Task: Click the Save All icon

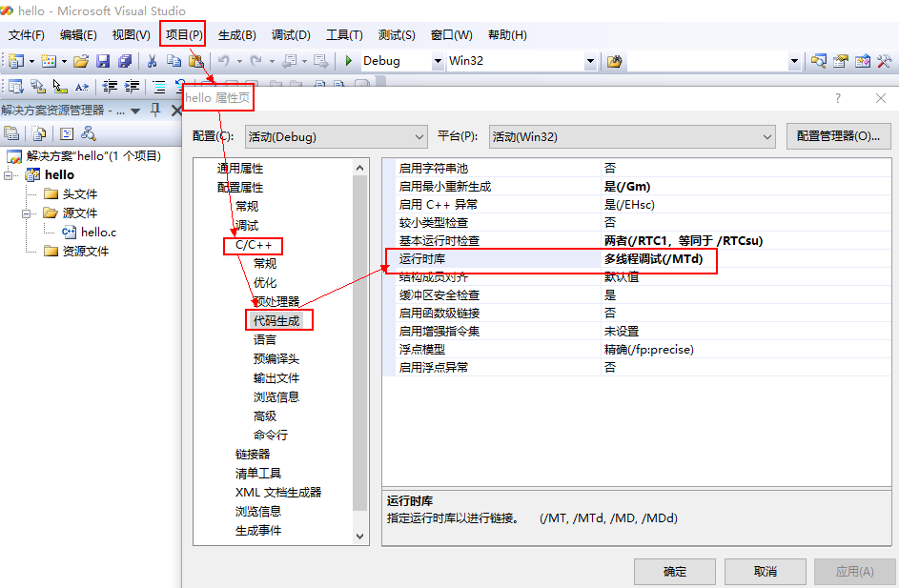Action: pos(125,61)
